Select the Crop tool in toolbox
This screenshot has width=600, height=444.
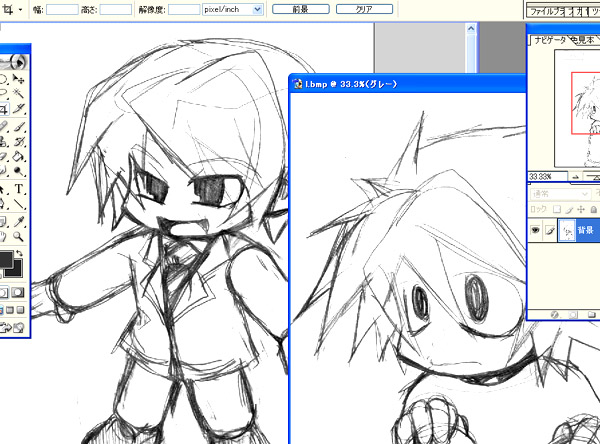click(3, 109)
